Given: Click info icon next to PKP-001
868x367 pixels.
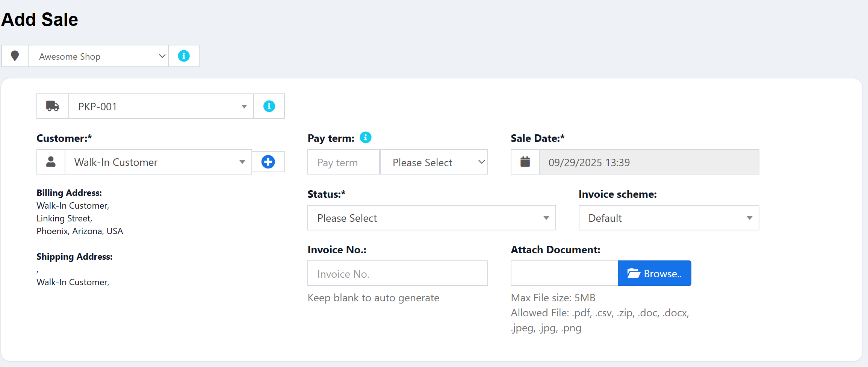Looking at the screenshot, I should (269, 106).
